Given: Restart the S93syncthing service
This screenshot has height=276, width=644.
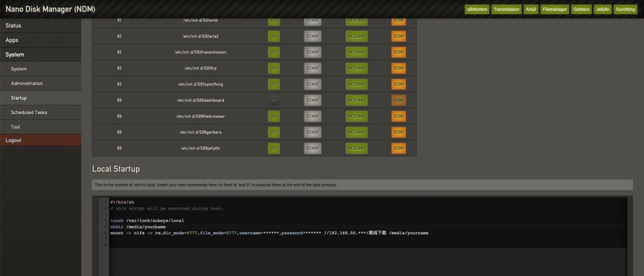Looking at the screenshot, I should 356,84.
